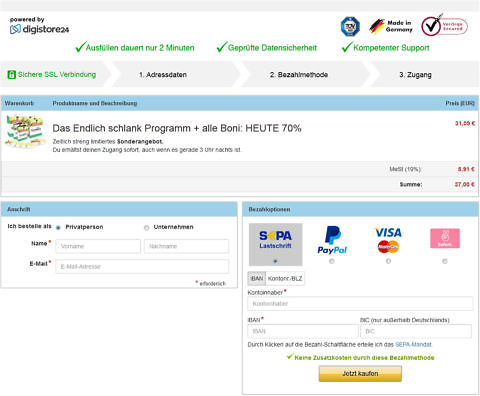Click into the Vorname field
The image size is (480, 396).
[x=98, y=246]
